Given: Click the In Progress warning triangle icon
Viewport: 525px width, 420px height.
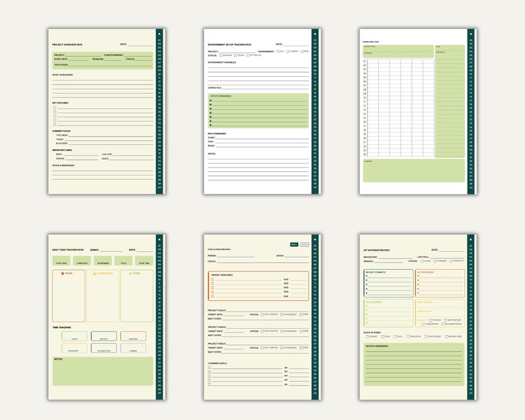Looking at the screenshot, I should 95,273.
